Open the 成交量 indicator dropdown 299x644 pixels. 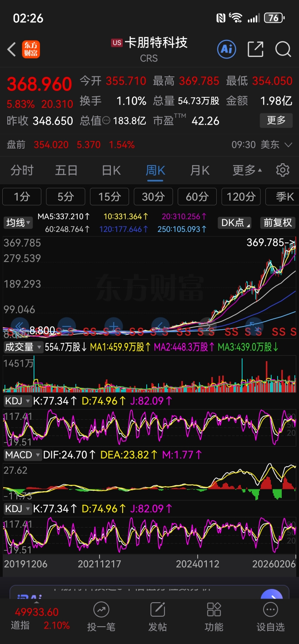(x=23, y=347)
